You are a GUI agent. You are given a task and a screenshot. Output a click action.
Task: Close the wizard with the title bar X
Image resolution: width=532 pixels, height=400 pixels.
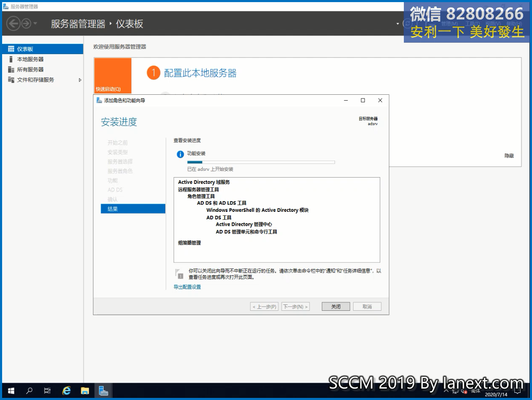click(380, 101)
